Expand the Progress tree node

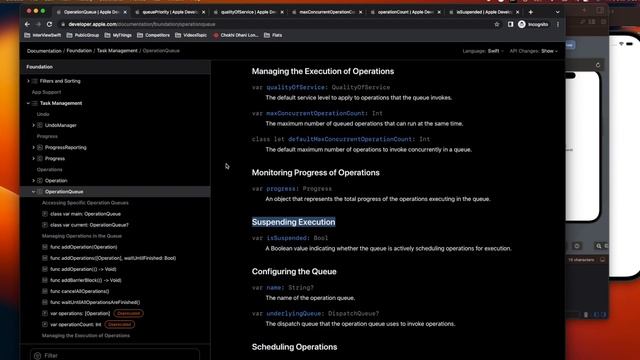tap(33, 158)
